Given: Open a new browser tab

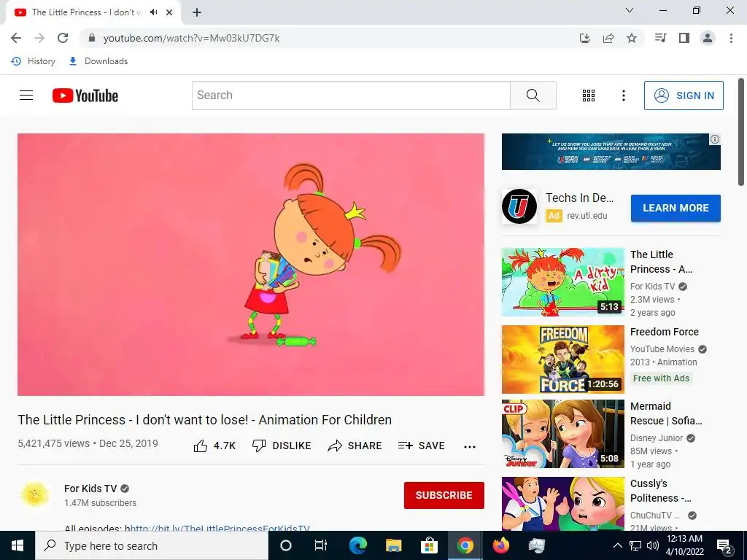Looking at the screenshot, I should [197, 12].
